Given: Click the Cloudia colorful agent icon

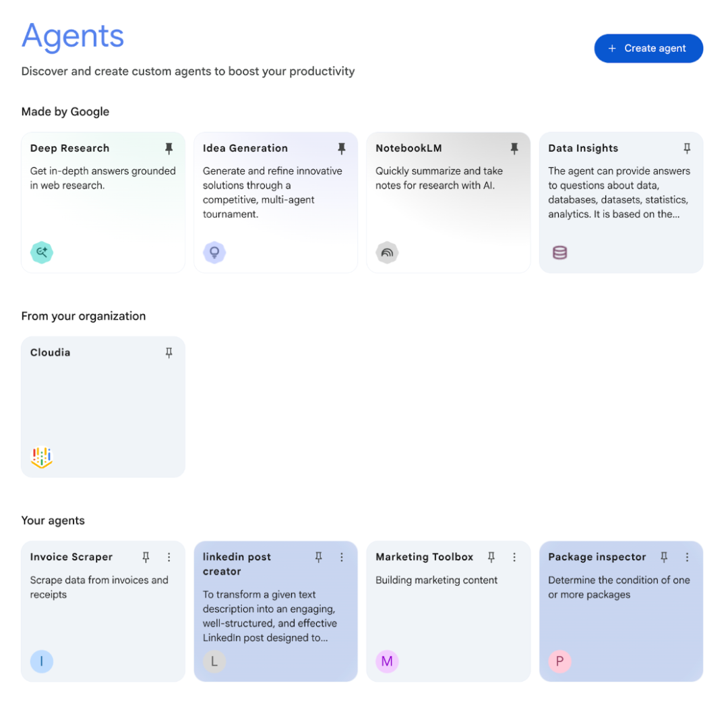Looking at the screenshot, I should coord(42,457).
